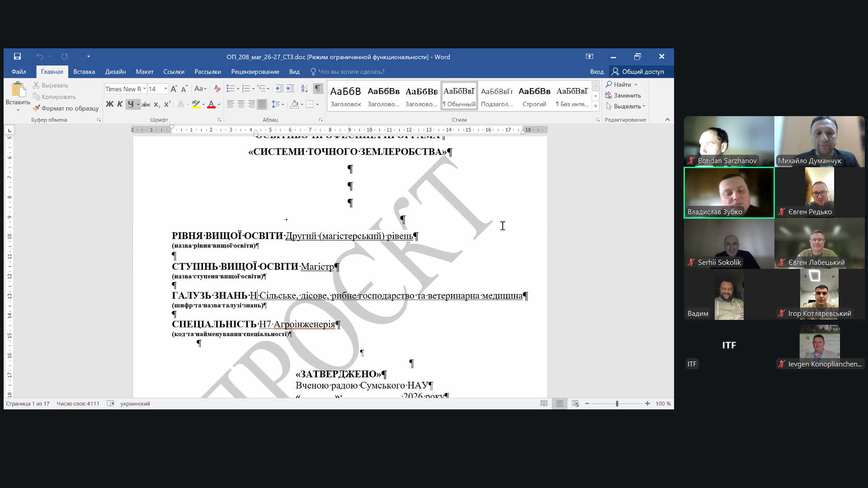Click the bullet list icon

click(x=231, y=89)
